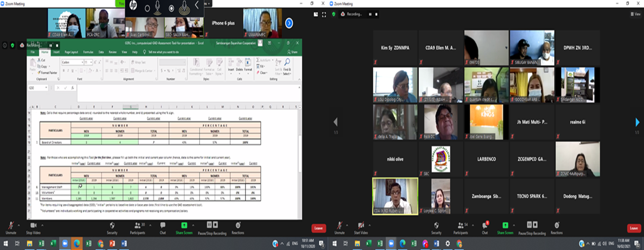
Task: Click Insert Function fx icon
Action: 72,88
